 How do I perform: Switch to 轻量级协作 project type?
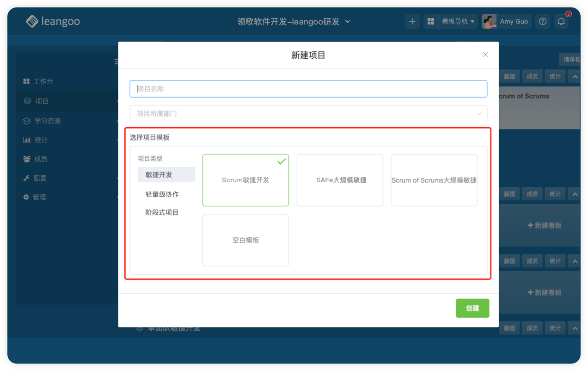[x=162, y=194]
